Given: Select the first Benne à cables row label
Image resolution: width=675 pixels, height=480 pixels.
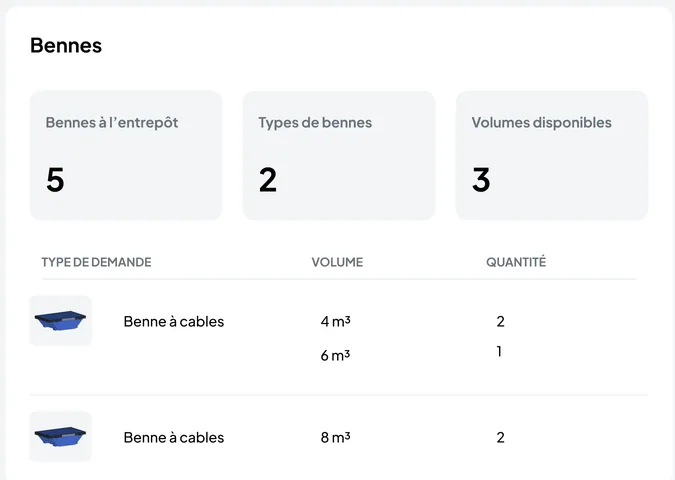Looking at the screenshot, I should click(x=173, y=322).
